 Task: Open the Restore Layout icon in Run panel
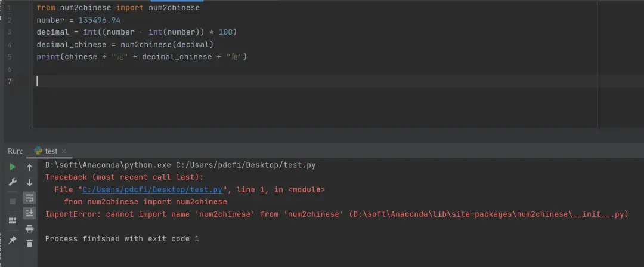pos(13,220)
